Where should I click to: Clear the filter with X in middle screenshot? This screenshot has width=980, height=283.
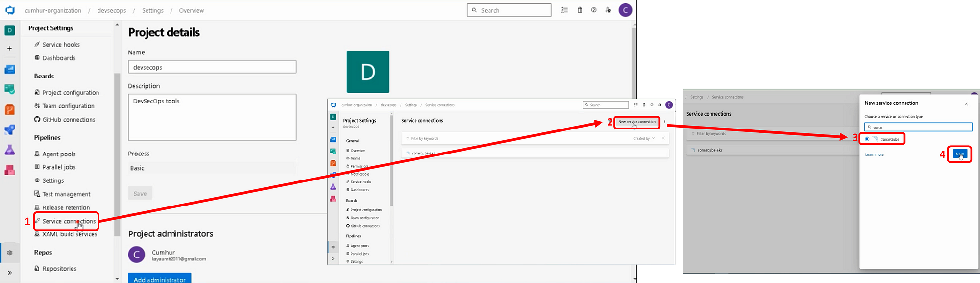coord(663,138)
